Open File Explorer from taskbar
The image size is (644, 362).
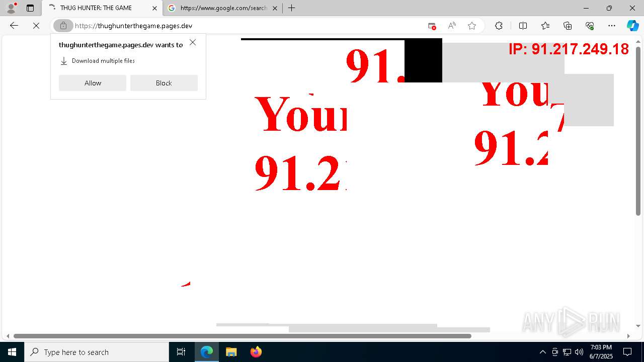(231, 352)
